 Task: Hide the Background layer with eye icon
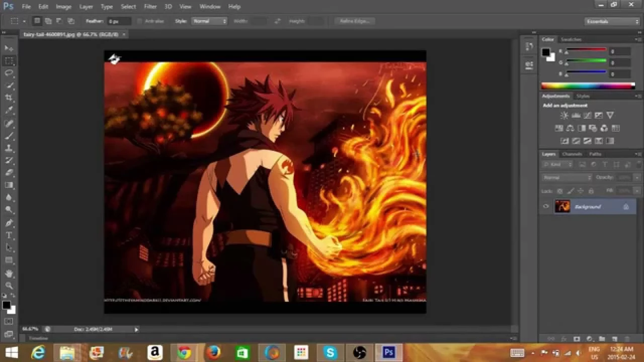click(546, 207)
